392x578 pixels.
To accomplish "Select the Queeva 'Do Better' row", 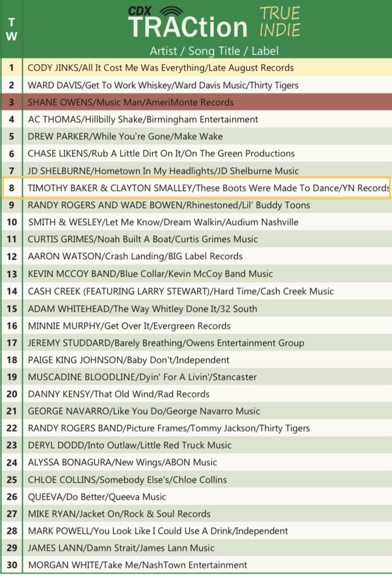I will pos(196,497).
